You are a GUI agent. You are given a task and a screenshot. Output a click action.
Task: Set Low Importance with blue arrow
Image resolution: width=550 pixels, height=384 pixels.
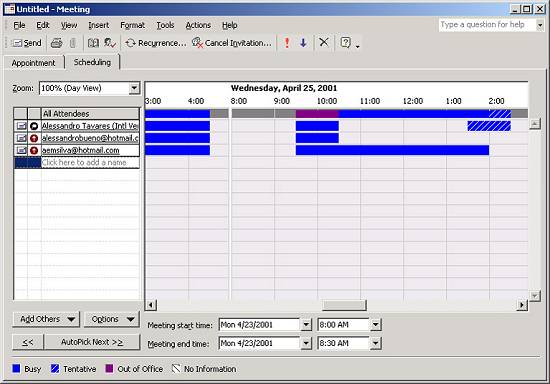coord(303,43)
